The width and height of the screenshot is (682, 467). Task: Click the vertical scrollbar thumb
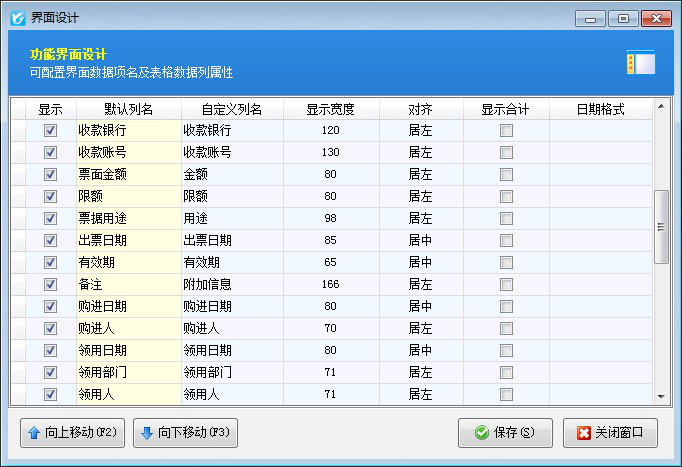pos(660,227)
